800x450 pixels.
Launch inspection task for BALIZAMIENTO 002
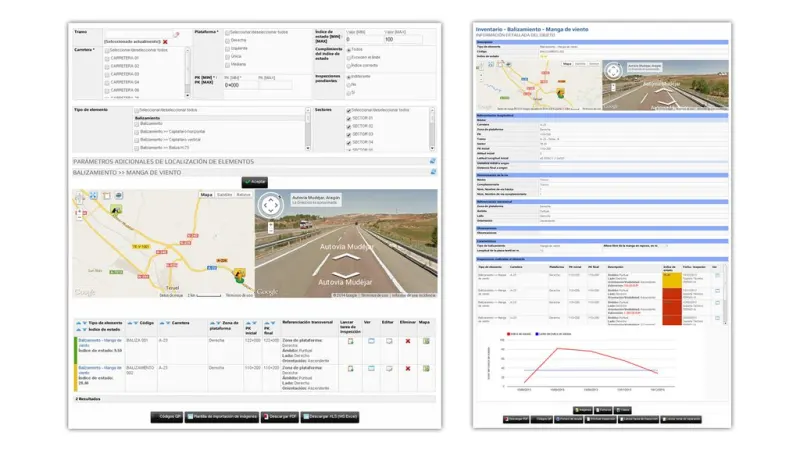point(351,368)
